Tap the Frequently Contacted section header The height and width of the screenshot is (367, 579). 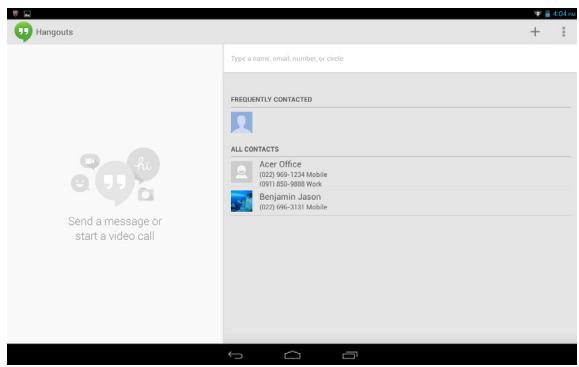pyautogui.click(x=271, y=100)
